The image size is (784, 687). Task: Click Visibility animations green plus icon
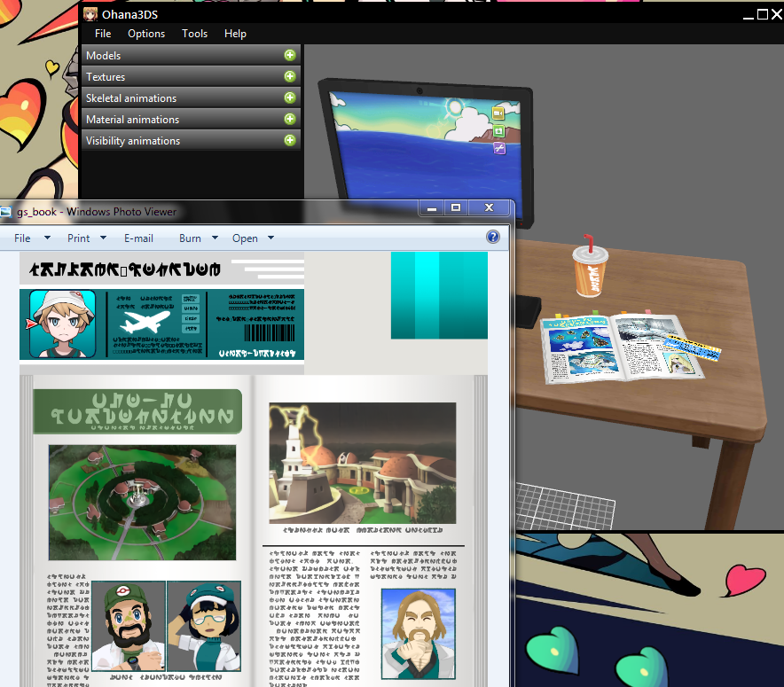(x=289, y=140)
